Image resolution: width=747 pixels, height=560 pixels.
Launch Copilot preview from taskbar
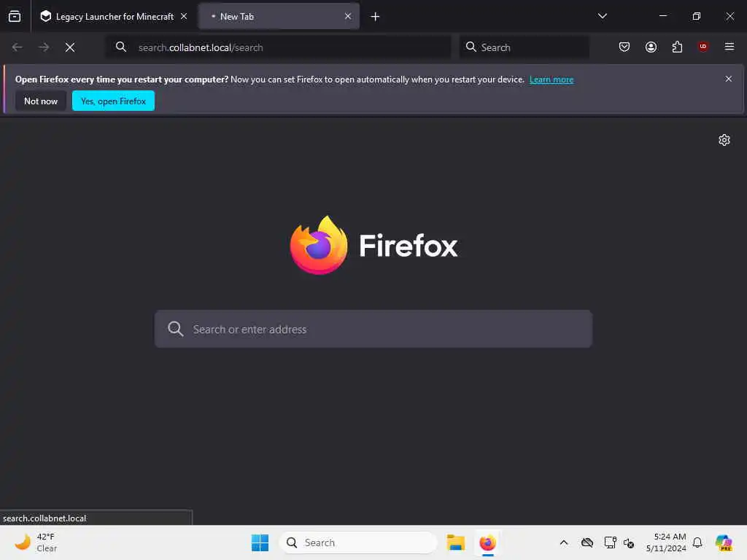click(724, 542)
